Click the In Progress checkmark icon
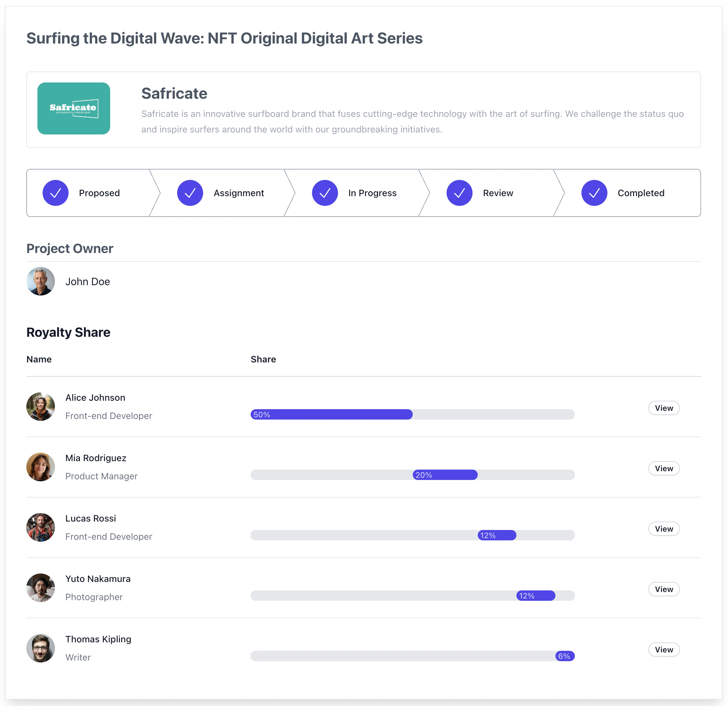This screenshot has width=728, height=706. (325, 193)
